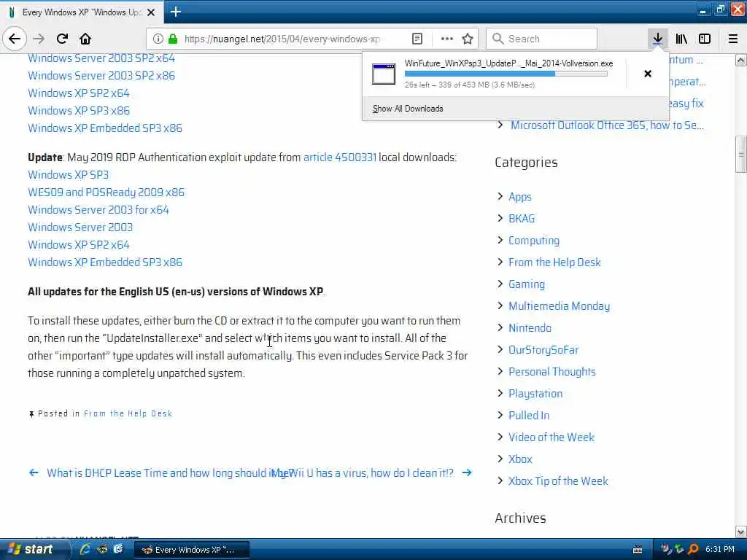Go back to the previous page

(x=15, y=39)
